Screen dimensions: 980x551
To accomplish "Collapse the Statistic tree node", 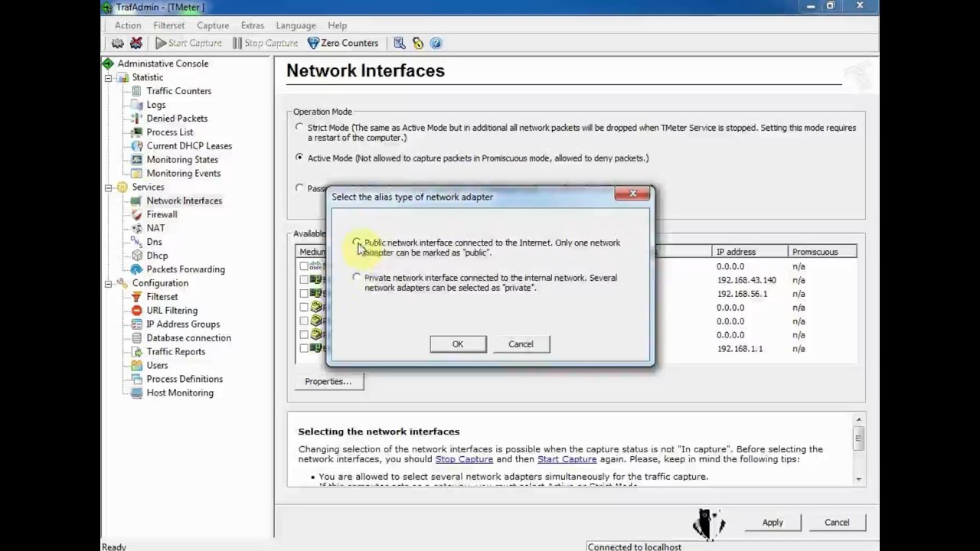I will [109, 78].
